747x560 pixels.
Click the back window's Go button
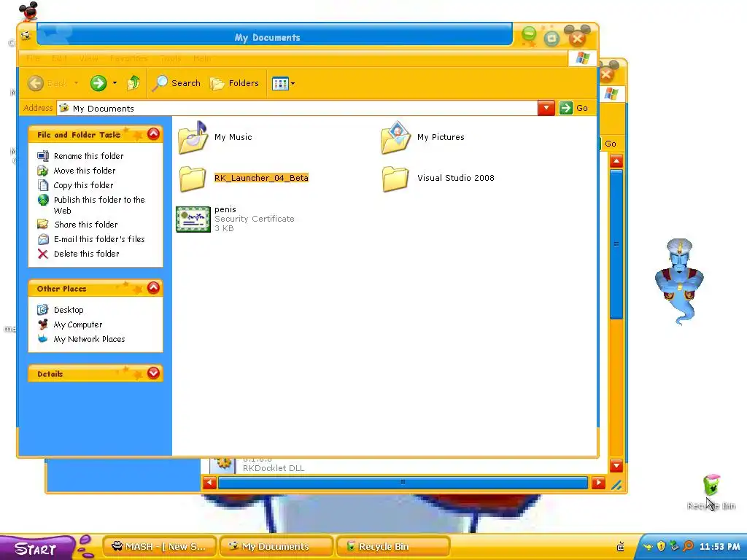coord(611,144)
